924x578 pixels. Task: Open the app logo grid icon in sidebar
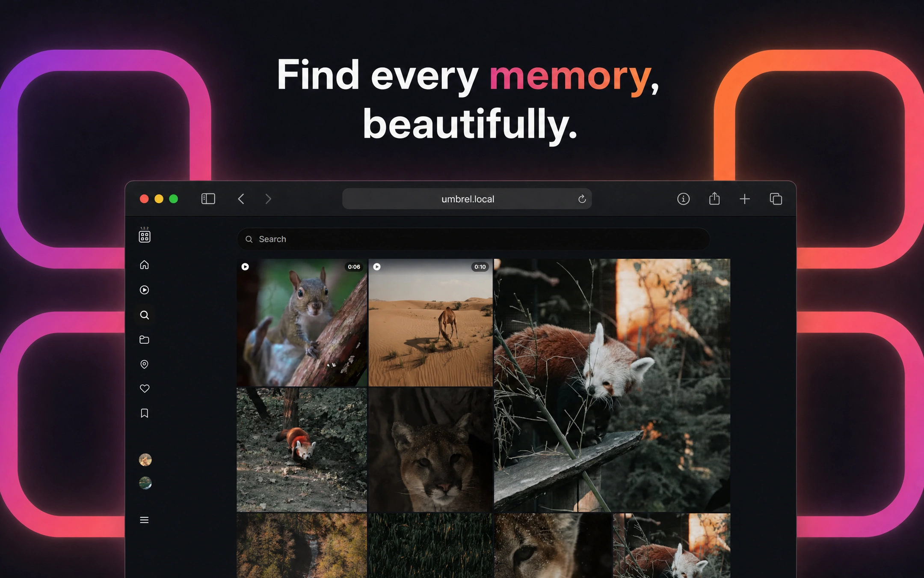pos(145,236)
